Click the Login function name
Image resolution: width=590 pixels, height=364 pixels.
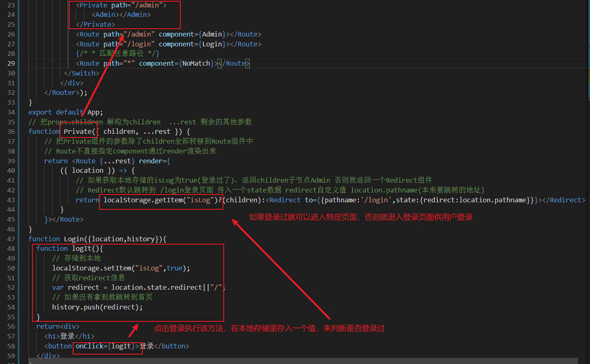click(x=74, y=239)
